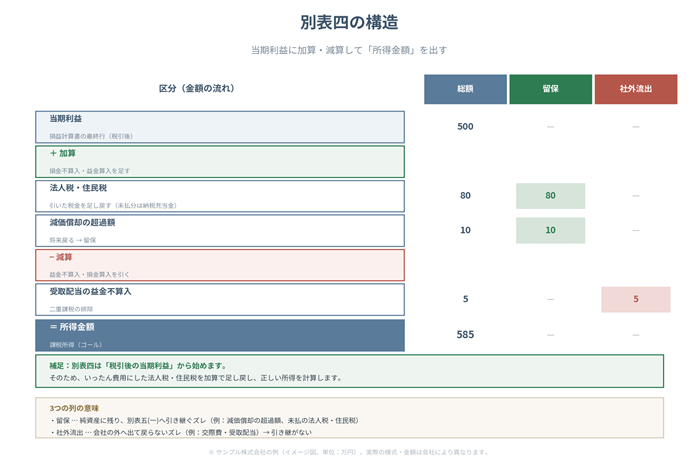The height and width of the screenshot is (461, 699).
Task: Click the green highlighted 10 留保 cell
Action: [551, 230]
